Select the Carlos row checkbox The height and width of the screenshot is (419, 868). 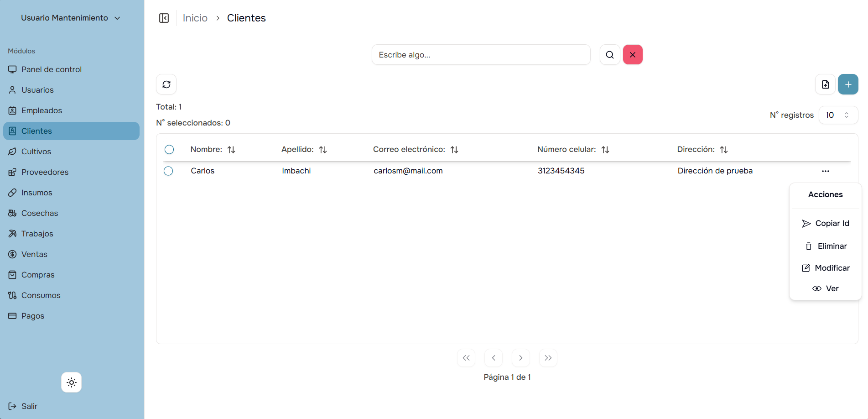[168, 171]
